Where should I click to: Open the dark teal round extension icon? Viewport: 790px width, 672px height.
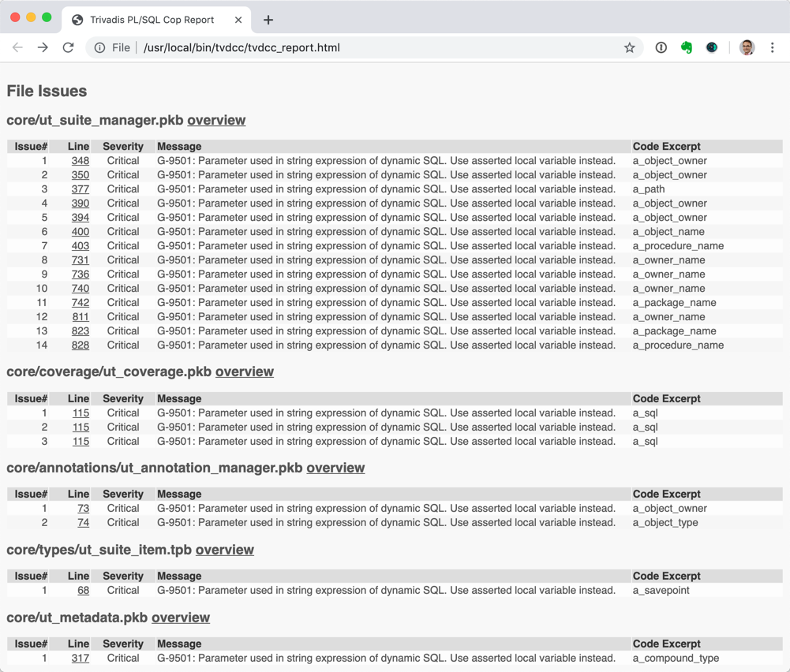click(x=711, y=48)
